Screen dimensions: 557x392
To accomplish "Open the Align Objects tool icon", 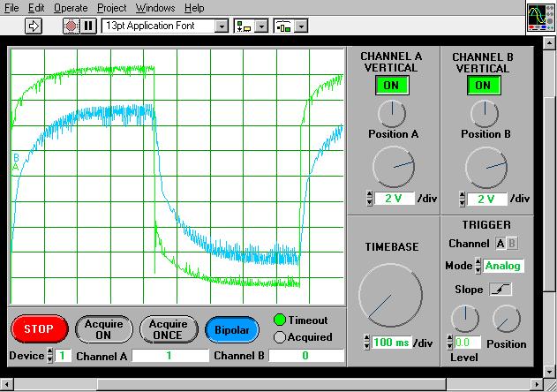I will point(244,26).
